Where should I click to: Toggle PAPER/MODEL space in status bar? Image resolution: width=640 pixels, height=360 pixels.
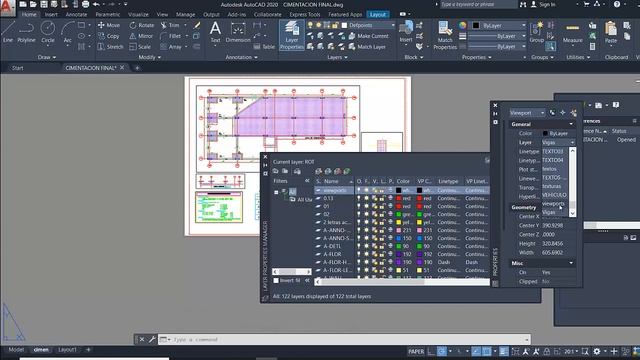point(416,351)
